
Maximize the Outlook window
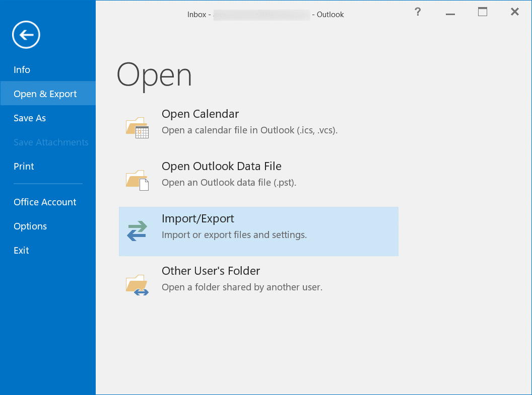[483, 12]
